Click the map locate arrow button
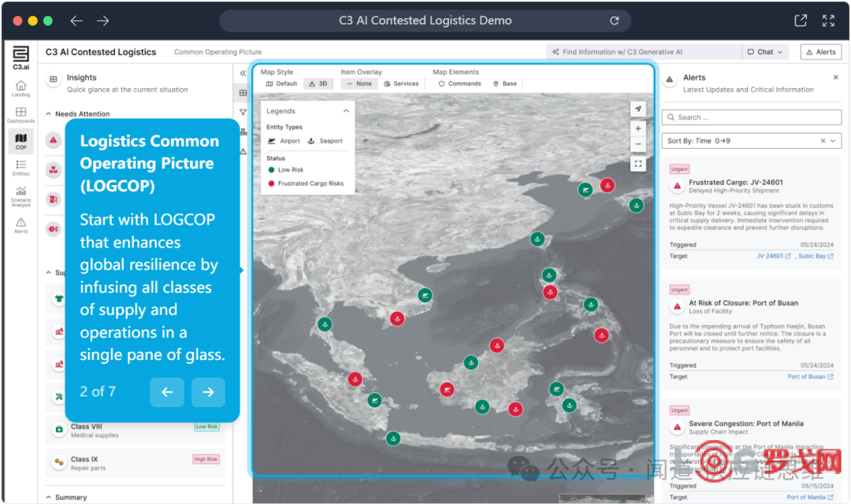 click(x=637, y=109)
